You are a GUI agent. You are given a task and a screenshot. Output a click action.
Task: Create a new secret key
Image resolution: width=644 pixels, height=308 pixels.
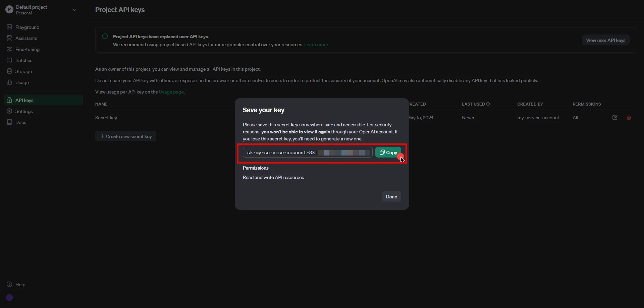coord(125,136)
